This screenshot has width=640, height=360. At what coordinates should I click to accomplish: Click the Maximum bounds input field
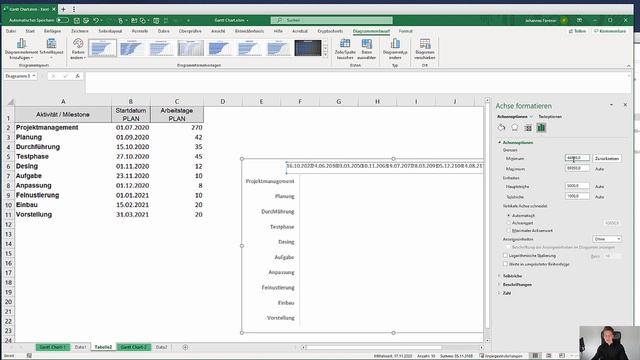(x=577, y=168)
